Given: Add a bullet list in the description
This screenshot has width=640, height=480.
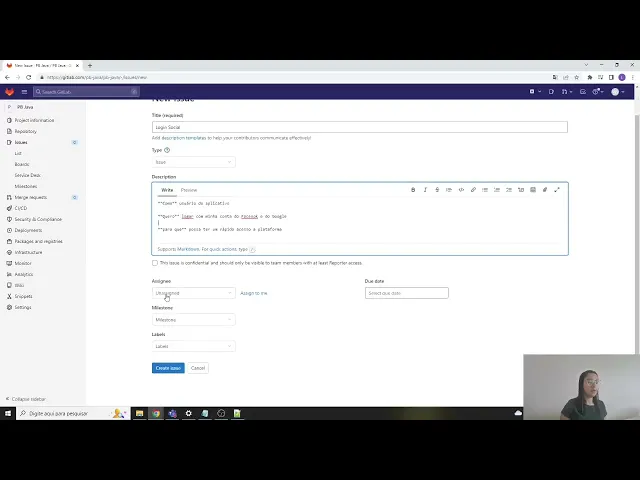Looking at the screenshot, I should (x=485, y=190).
